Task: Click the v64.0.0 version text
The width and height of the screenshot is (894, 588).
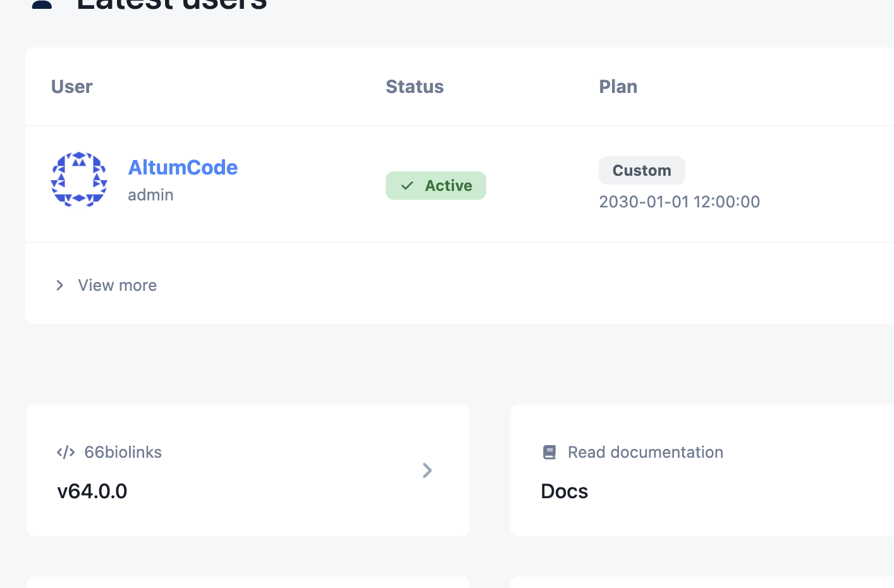Action: pos(92,491)
